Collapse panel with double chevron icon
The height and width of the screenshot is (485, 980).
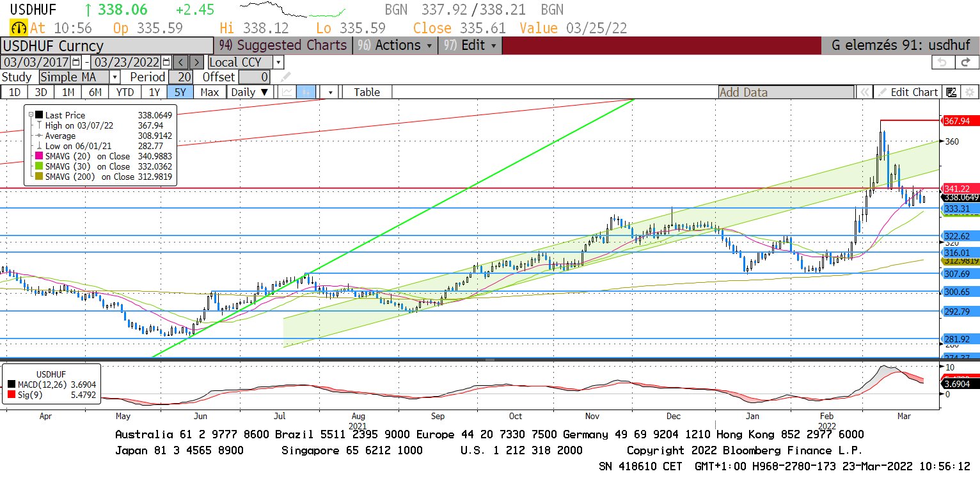coord(864,92)
